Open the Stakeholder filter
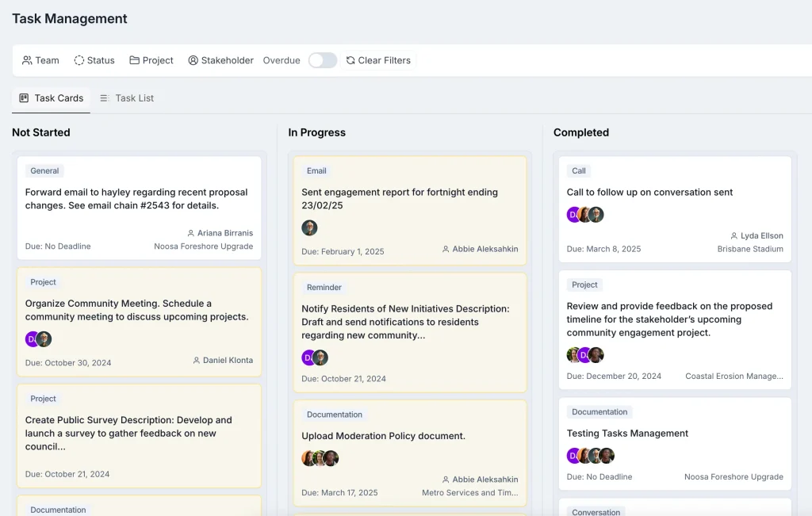812x516 pixels. click(220, 60)
